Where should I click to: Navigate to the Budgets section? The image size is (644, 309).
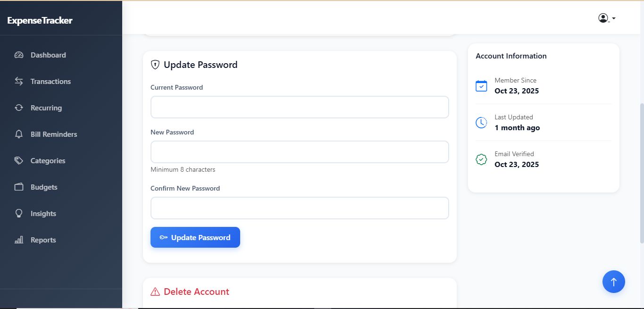coord(44,187)
